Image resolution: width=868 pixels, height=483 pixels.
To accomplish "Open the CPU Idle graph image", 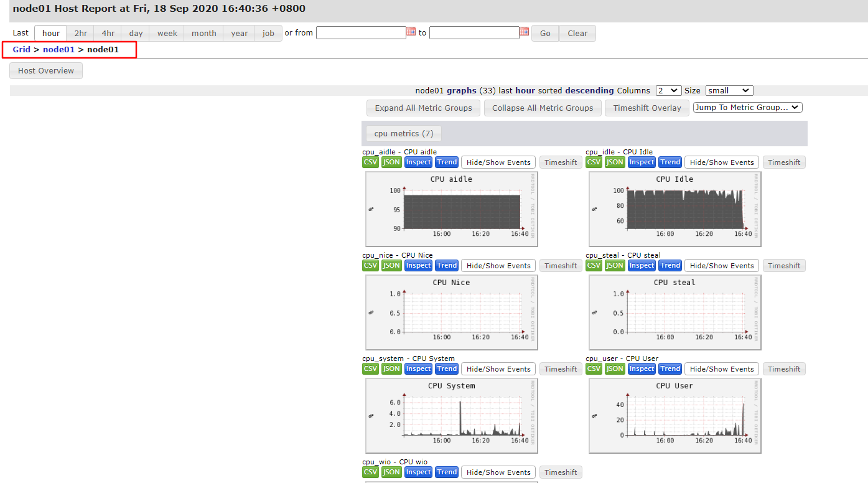I will [x=675, y=209].
